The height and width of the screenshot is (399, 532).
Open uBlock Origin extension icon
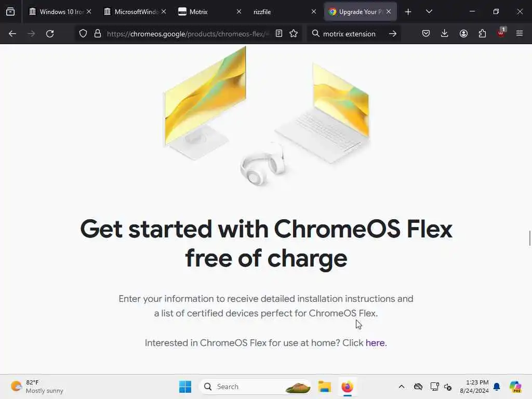(x=501, y=33)
